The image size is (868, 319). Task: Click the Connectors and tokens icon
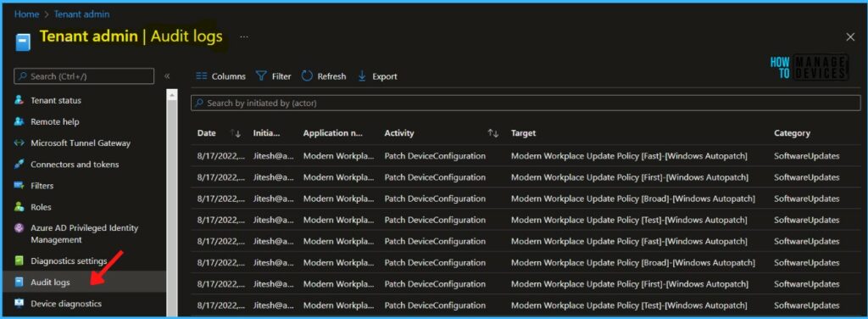[19, 165]
